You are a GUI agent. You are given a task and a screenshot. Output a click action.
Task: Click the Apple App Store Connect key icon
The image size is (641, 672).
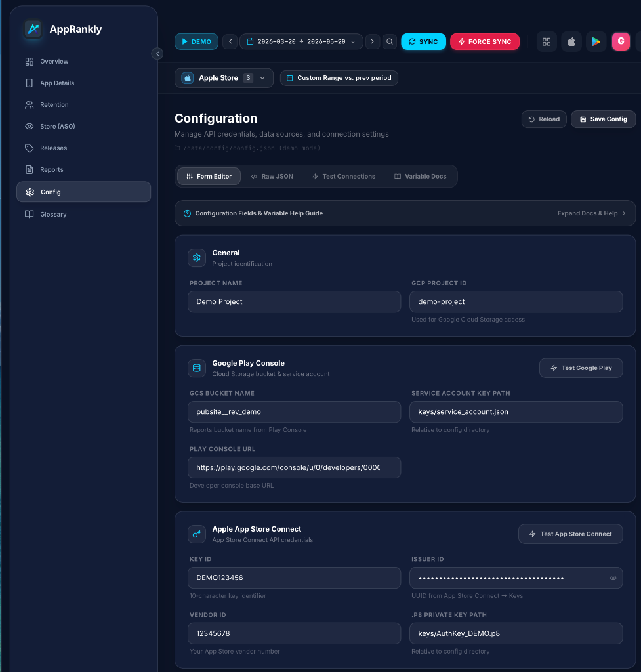[x=197, y=534]
